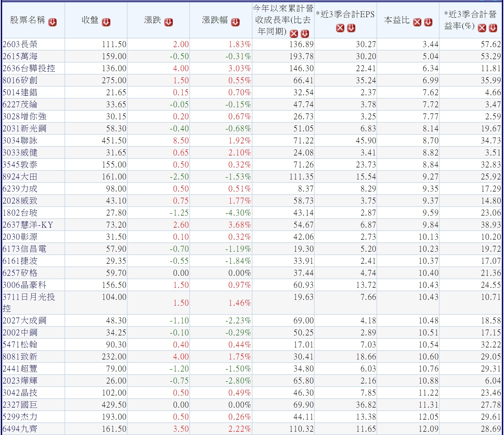
Task: Open the 3034聯詠 stock page
Action: tap(20, 141)
